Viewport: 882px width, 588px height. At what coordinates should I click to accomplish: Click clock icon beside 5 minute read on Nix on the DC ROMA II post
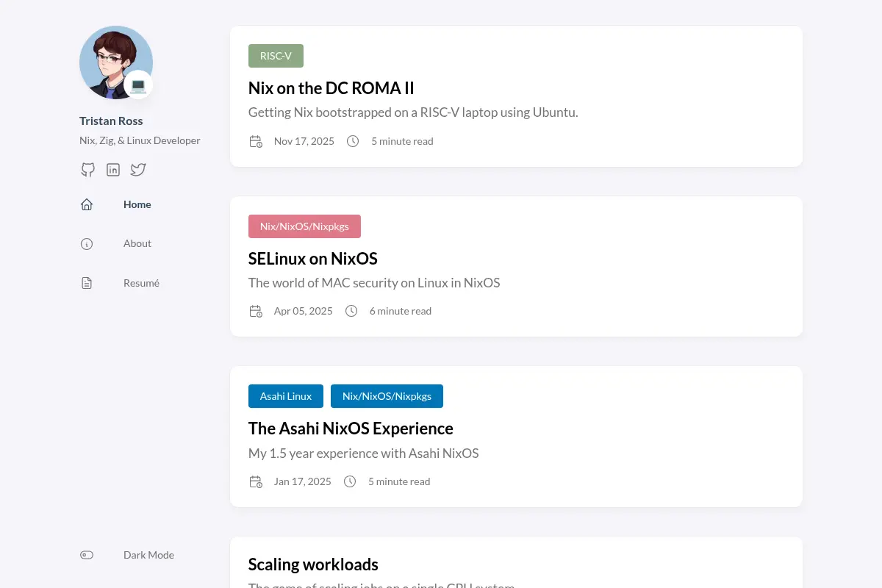point(353,141)
